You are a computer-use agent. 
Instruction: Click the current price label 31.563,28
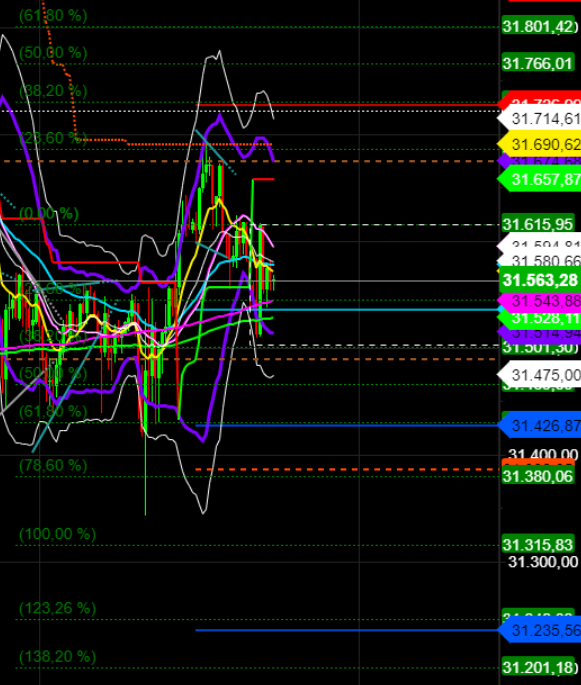point(541,280)
